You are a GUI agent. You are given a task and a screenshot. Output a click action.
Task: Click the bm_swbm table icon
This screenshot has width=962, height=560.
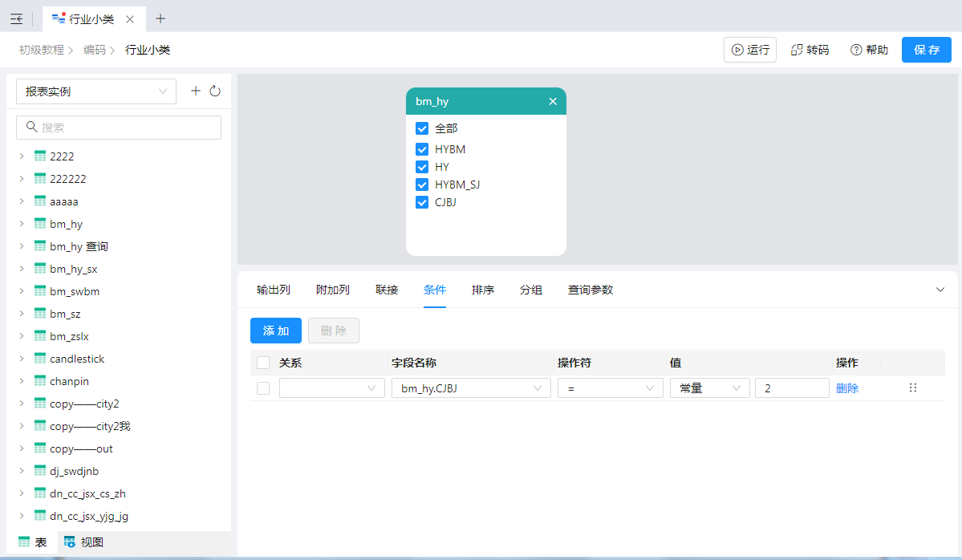(40, 291)
